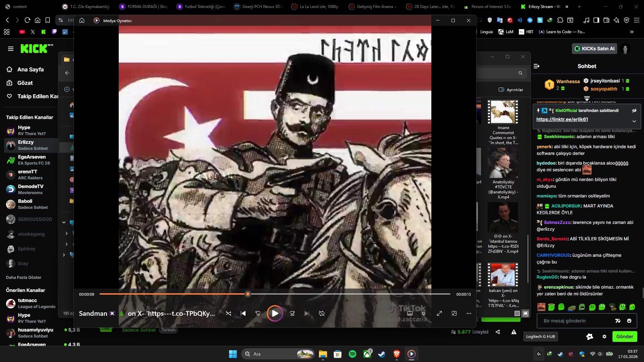644x362 pixels.
Task: Show more bookmarks with double chevron
Action: click(632, 32)
